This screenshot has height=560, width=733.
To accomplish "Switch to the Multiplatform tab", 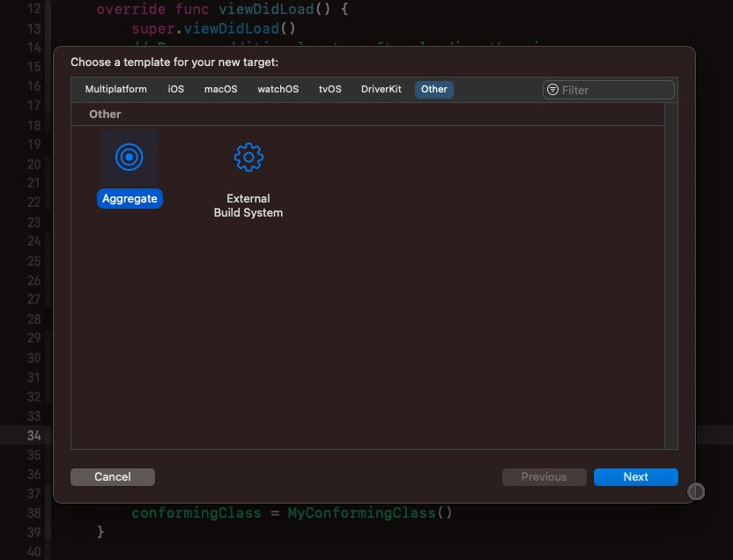I will point(116,89).
